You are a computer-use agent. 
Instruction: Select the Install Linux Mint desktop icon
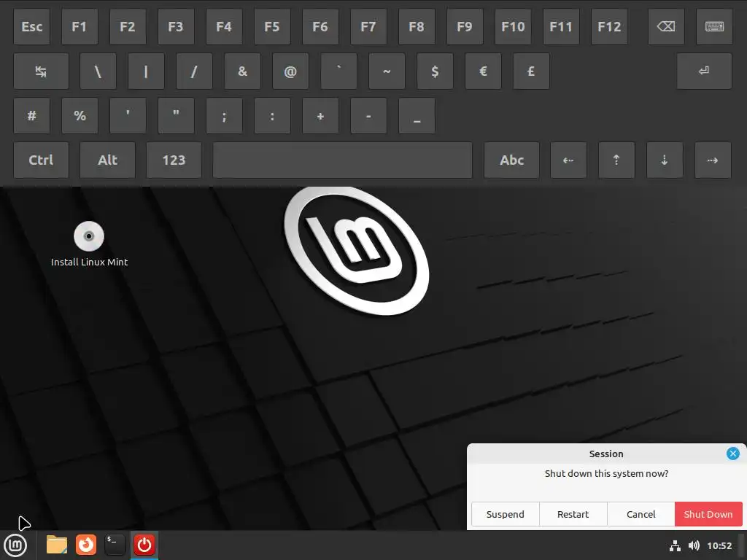(x=89, y=244)
